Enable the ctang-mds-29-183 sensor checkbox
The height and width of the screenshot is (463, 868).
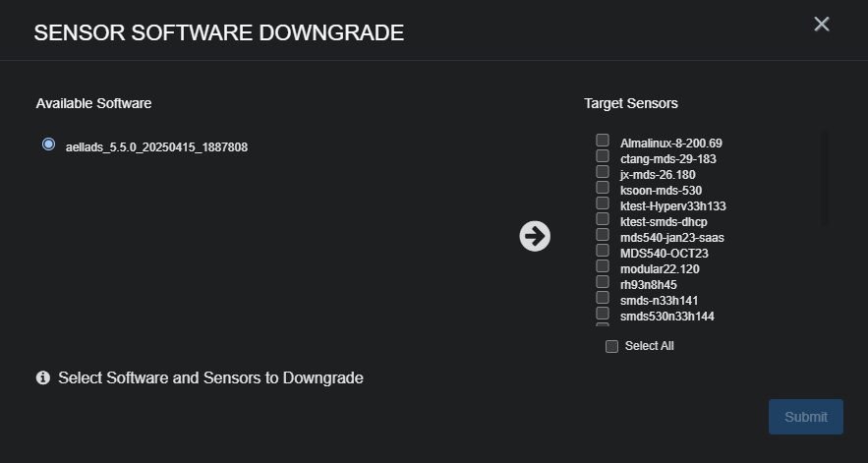click(603, 155)
